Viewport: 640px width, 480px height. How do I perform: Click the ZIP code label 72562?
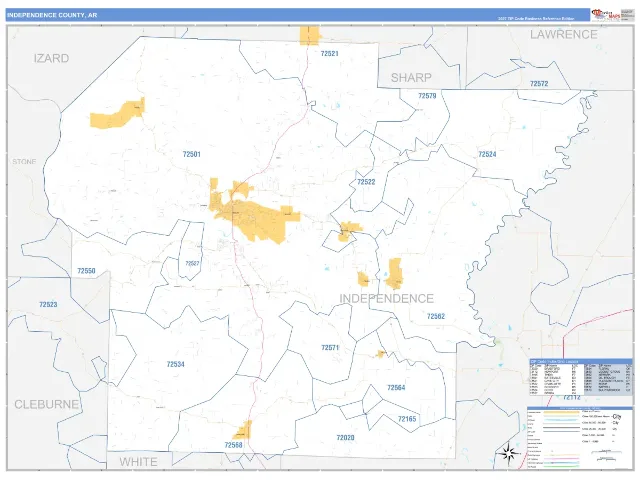[436, 316]
